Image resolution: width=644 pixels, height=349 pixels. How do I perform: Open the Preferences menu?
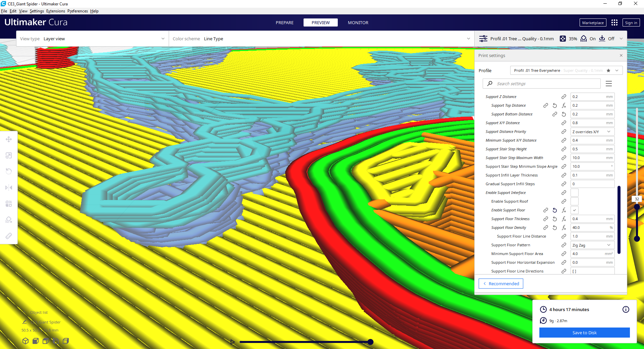pos(77,11)
